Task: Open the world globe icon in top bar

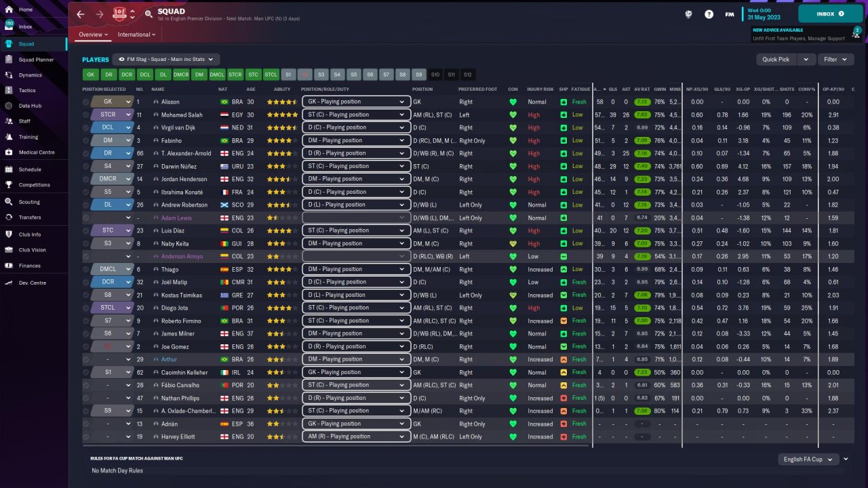Action: (x=688, y=14)
